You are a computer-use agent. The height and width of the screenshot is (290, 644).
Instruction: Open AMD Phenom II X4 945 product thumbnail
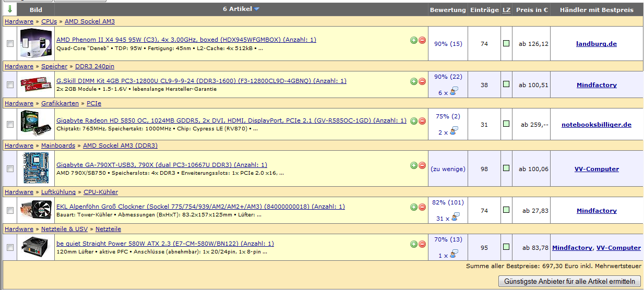(x=36, y=44)
